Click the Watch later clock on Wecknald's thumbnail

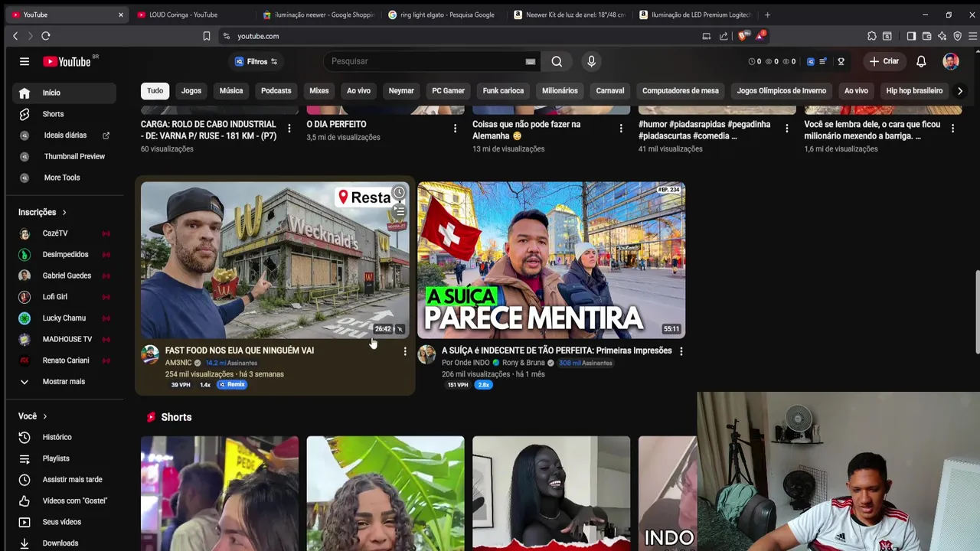coord(399,193)
